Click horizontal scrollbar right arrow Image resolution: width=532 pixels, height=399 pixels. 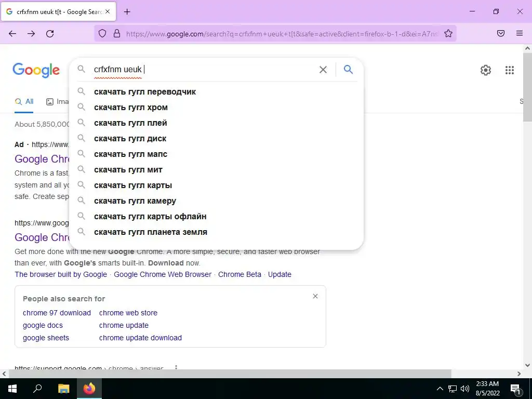click(519, 374)
